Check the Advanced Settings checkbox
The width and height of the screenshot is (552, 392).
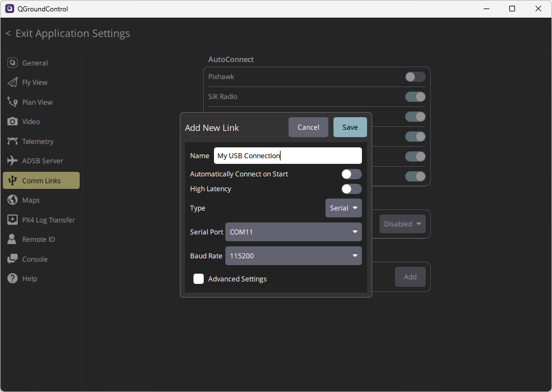(199, 279)
